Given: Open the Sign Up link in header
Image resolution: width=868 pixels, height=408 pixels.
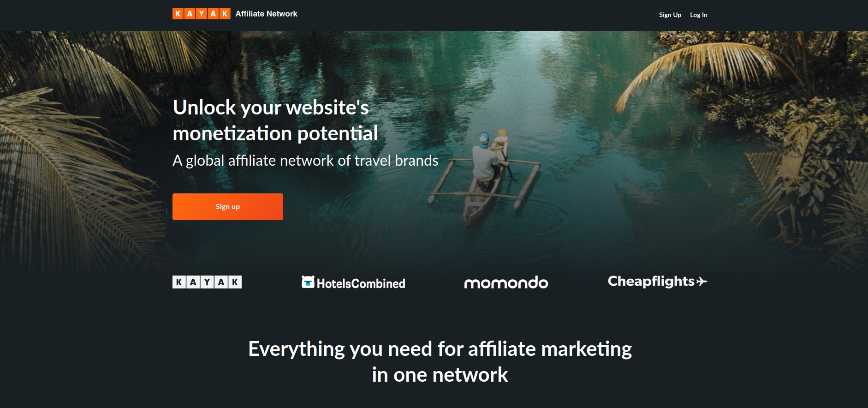Looking at the screenshot, I should pyautogui.click(x=670, y=15).
